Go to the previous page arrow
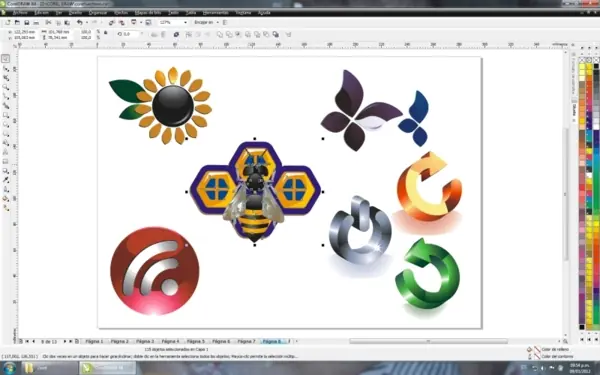Image resolution: width=600 pixels, height=375 pixels. pos(33,341)
